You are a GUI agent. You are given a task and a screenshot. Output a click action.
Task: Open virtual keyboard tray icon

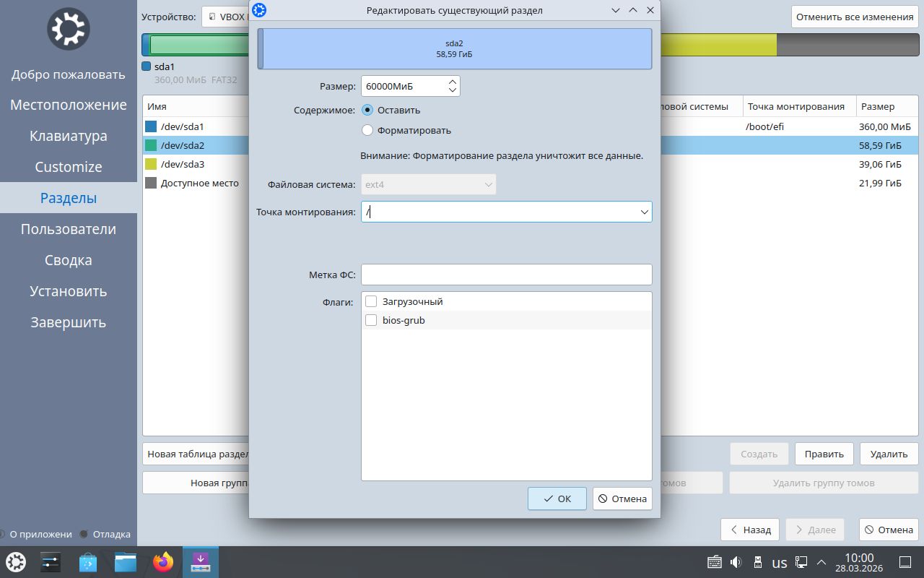coord(715,562)
